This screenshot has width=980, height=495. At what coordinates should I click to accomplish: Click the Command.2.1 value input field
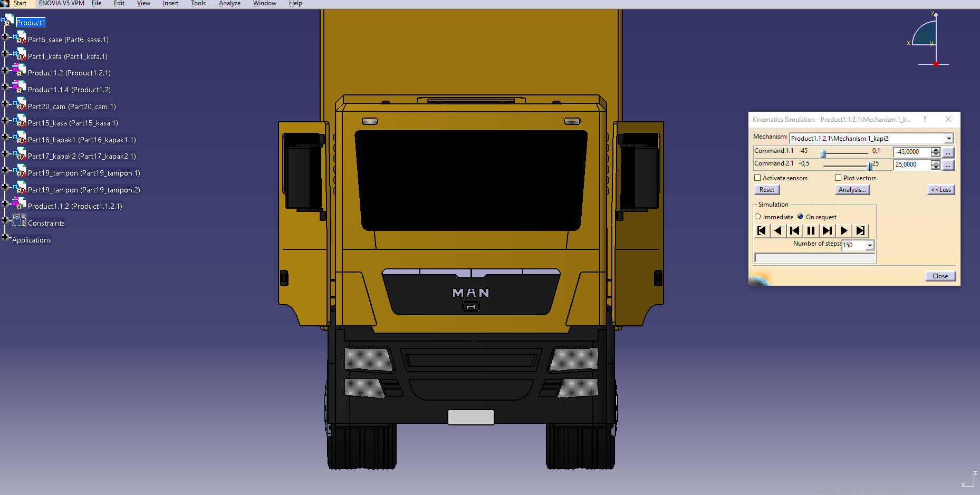pos(912,164)
